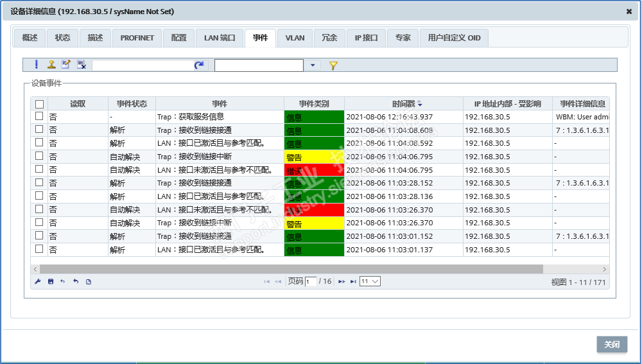Open the 专家 tab
Screen dimensions: 642x364
403,38
